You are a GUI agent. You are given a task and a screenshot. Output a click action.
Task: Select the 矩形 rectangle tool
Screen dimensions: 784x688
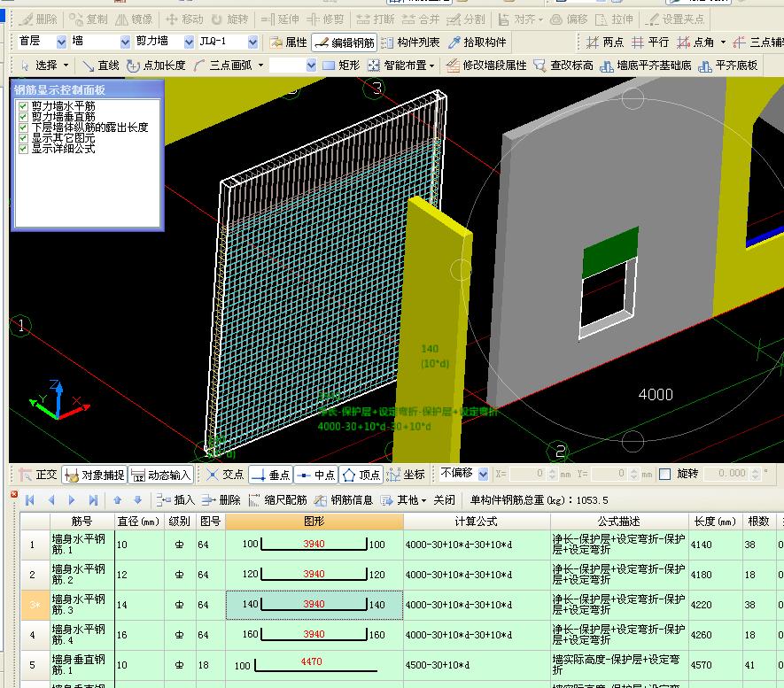pos(341,66)
